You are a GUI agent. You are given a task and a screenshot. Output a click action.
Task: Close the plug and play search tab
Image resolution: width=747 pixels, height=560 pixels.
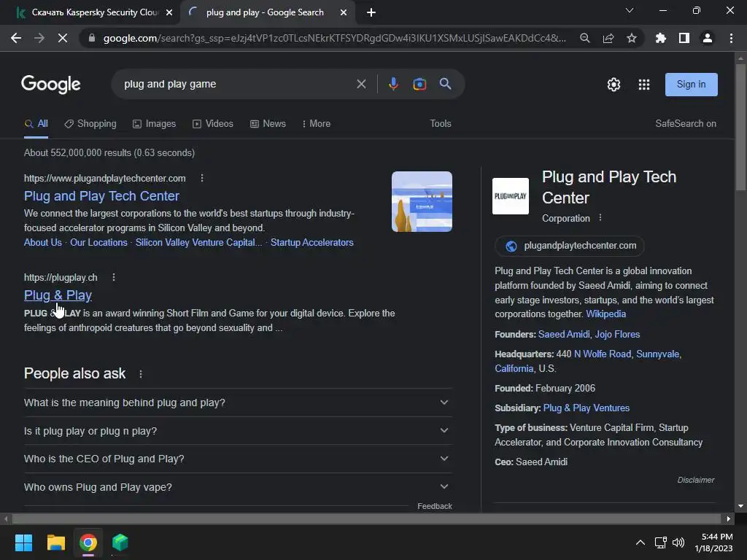[344, 12]
